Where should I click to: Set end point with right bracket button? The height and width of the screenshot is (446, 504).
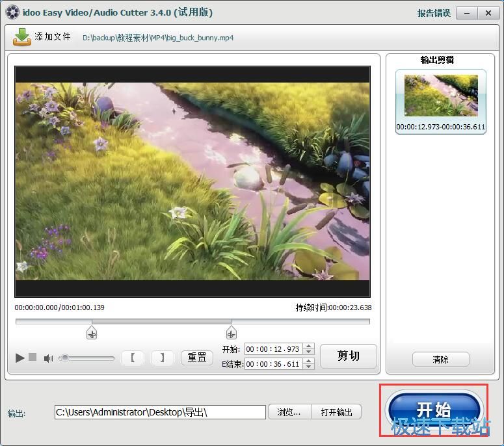tap(163, 358)
